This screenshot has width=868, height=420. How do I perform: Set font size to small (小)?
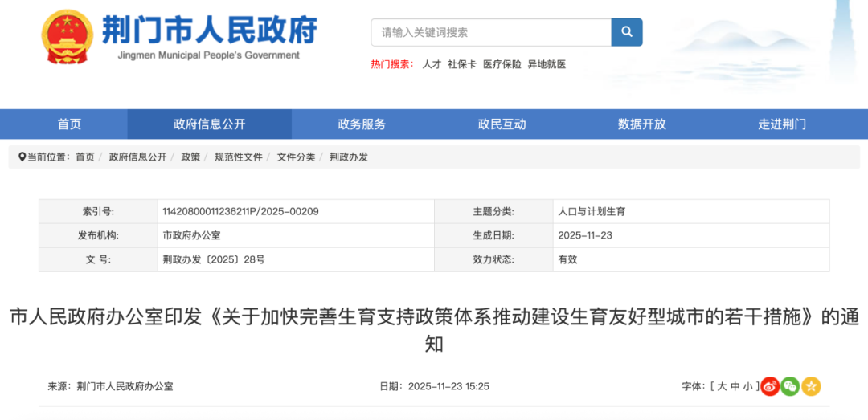(x=747, y=386)
